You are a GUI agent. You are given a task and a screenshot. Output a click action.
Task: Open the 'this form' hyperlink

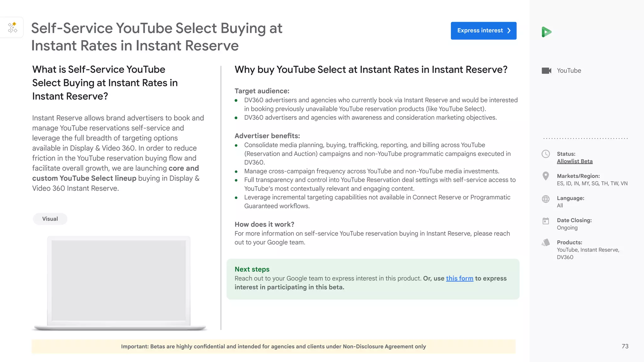pos(459,278)
